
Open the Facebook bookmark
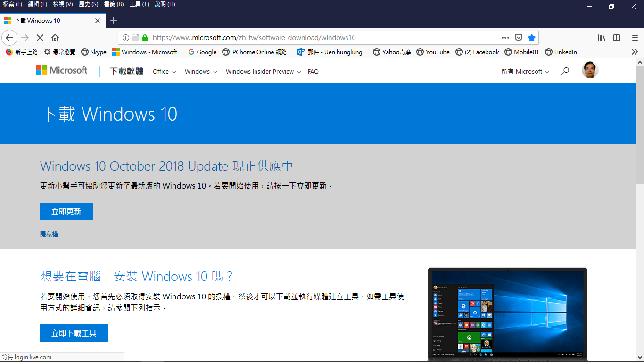pos(477,52)
